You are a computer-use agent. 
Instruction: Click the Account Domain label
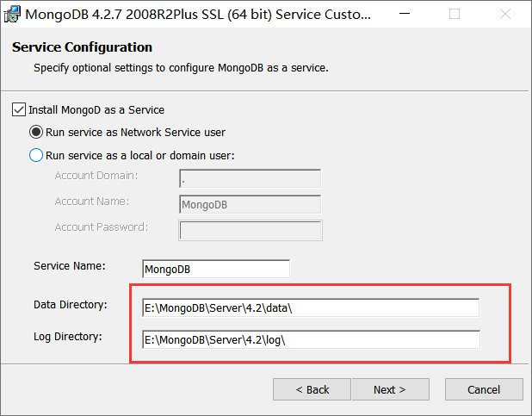[96, 176]
